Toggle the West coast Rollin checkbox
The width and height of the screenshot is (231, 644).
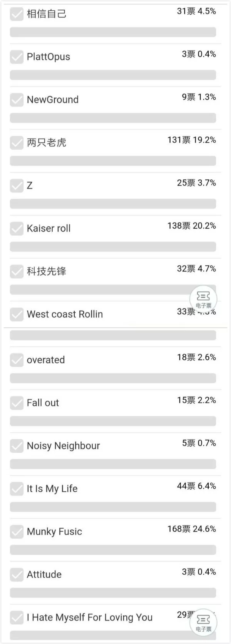pyautogui.click(x=17, y=314)
